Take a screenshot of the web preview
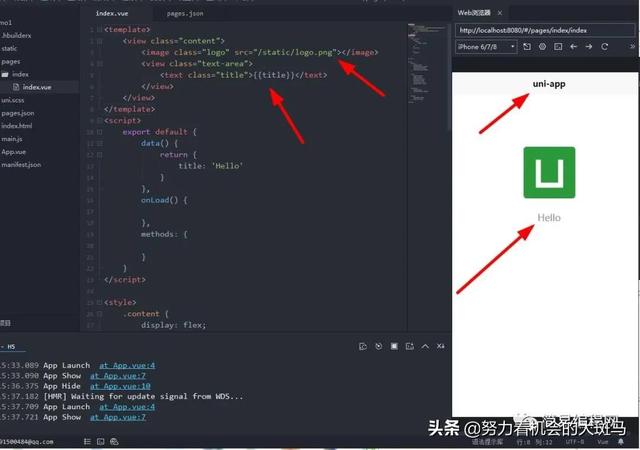This screenshot has height=450, width=640. 558,47
